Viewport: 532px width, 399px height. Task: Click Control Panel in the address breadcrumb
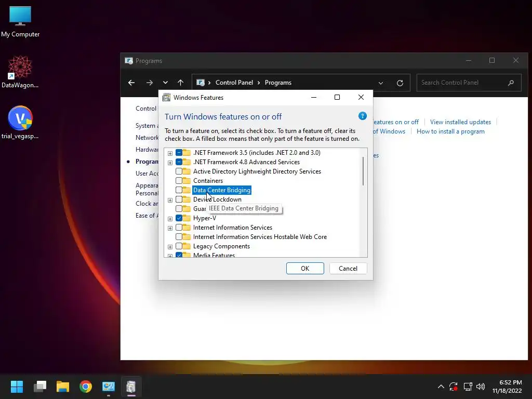[x=234, y=83]
